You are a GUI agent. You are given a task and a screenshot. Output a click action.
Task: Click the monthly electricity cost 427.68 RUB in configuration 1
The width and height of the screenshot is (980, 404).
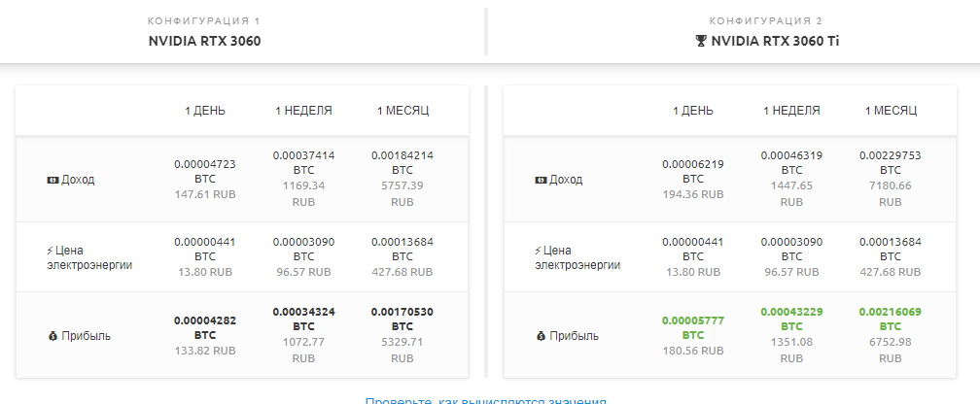point(402,272)
